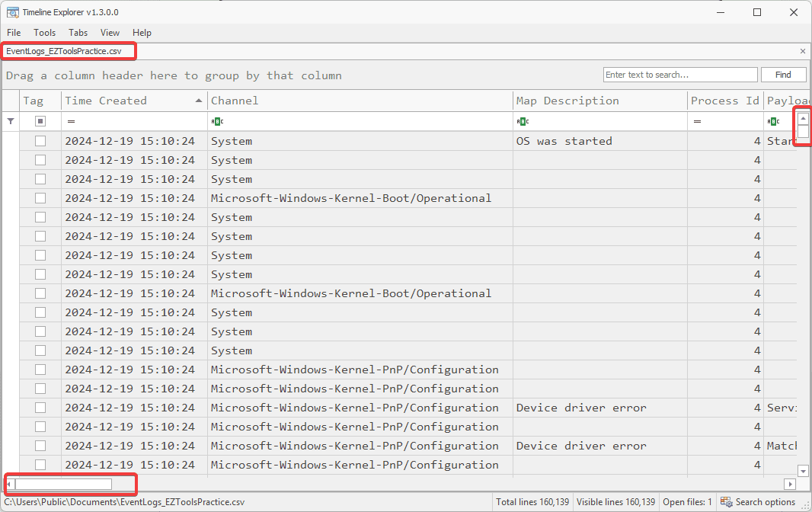
Task: Sort by the Time Created column header
Action: coord(133,101)
